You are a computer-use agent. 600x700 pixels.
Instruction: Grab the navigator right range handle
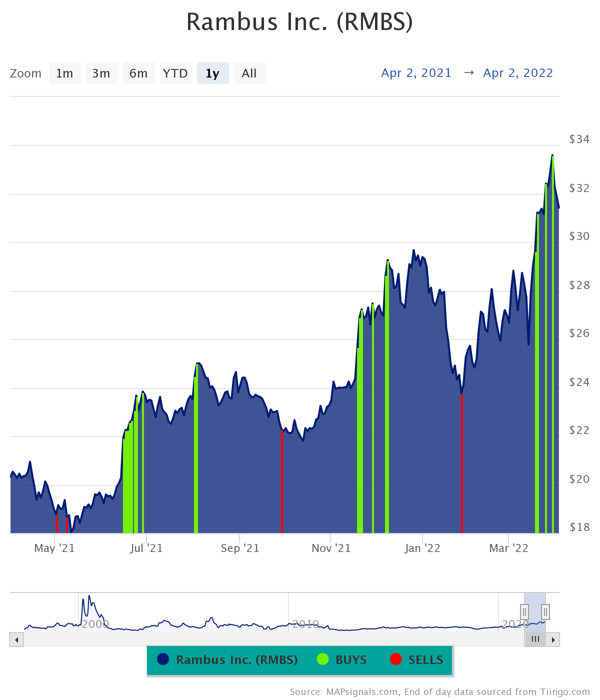(x=545, y=611)
